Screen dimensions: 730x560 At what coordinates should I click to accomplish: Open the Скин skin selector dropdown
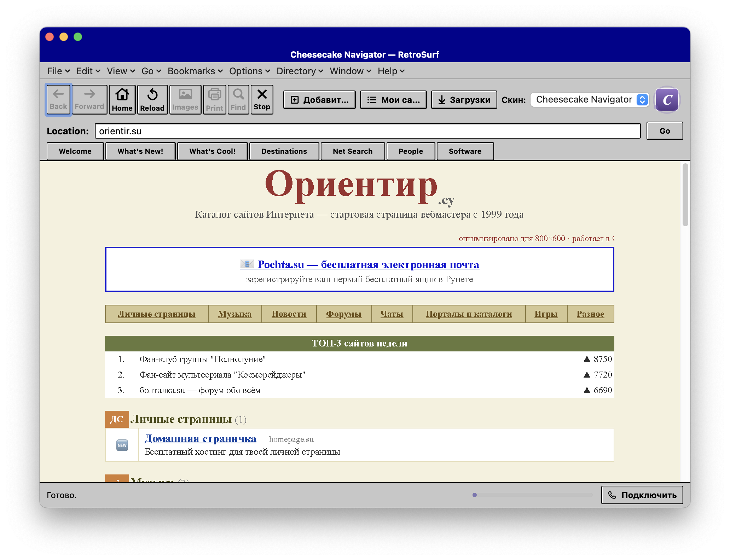pyautogui.click(x=590, y=100)
